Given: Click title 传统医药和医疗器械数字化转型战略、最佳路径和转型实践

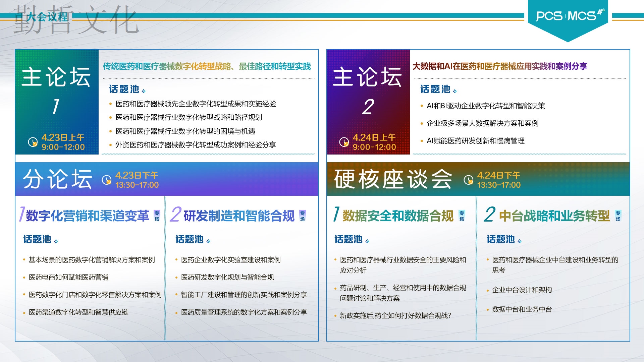Looking at the screenshot, I should (207, 66).
